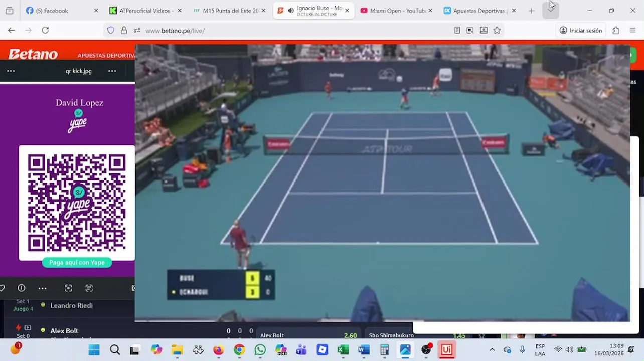This screenshot has width=644, height=361.
Task: Launch Copilot from the taskbar
Action: coord(156,350)
